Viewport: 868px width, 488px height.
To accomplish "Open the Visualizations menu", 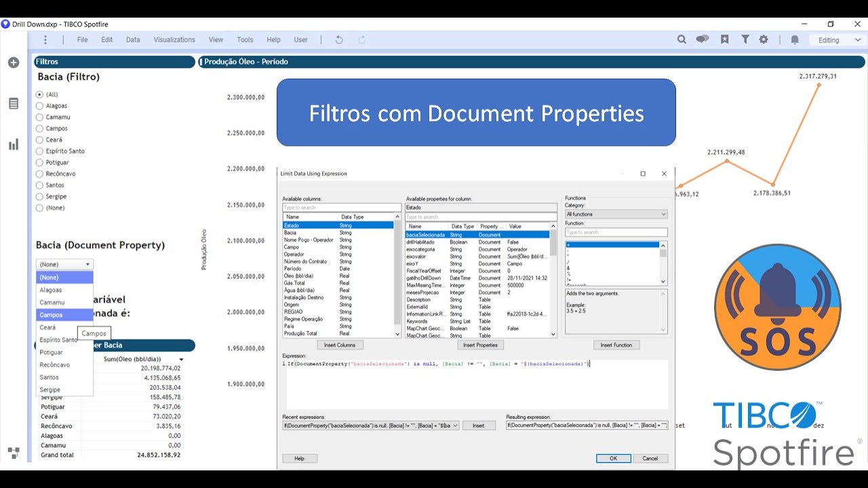I will 174,40.
